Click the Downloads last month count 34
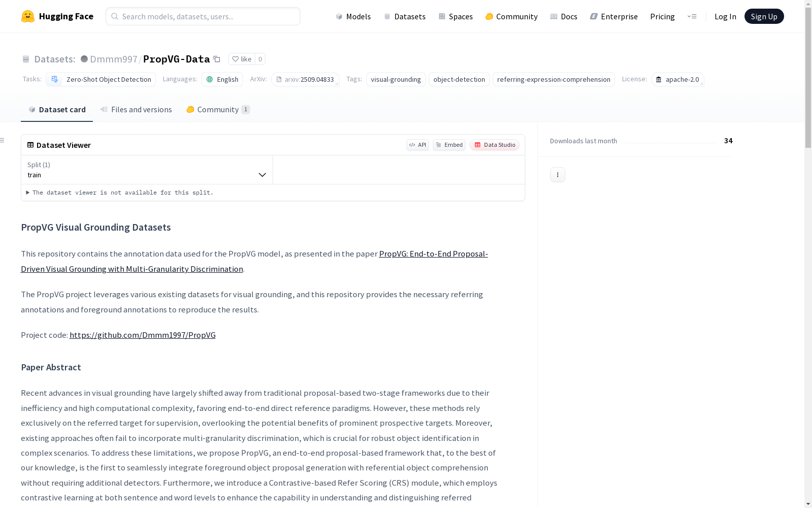Image resolution: width=812 pixels, height=508 pixels. point(728,141)
